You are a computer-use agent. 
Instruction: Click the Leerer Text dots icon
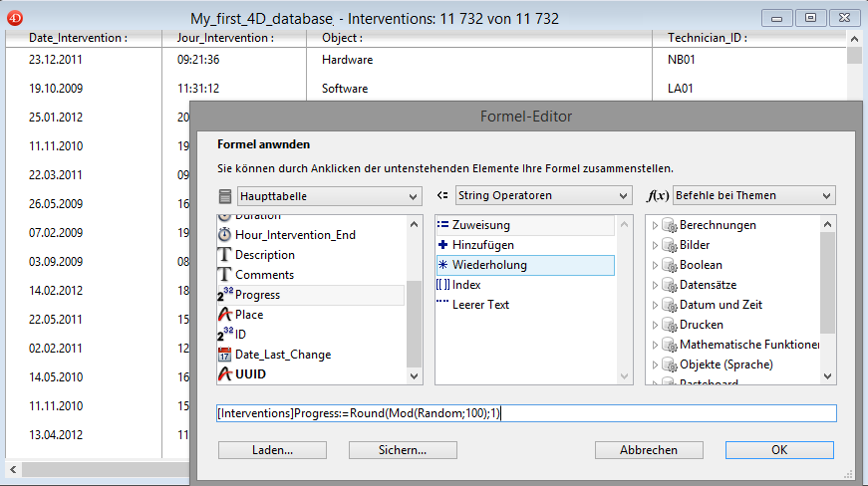[443, 305]
